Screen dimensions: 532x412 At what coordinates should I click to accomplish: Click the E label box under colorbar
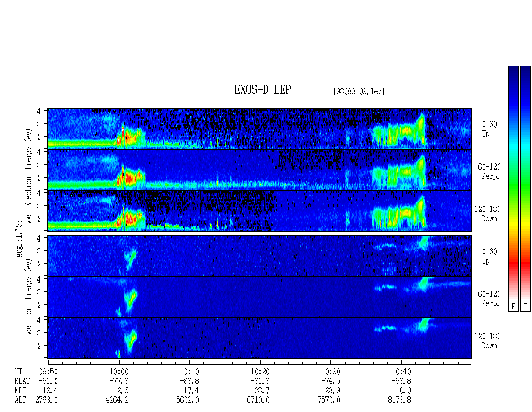pyautogui.click(x=513, y=307)
